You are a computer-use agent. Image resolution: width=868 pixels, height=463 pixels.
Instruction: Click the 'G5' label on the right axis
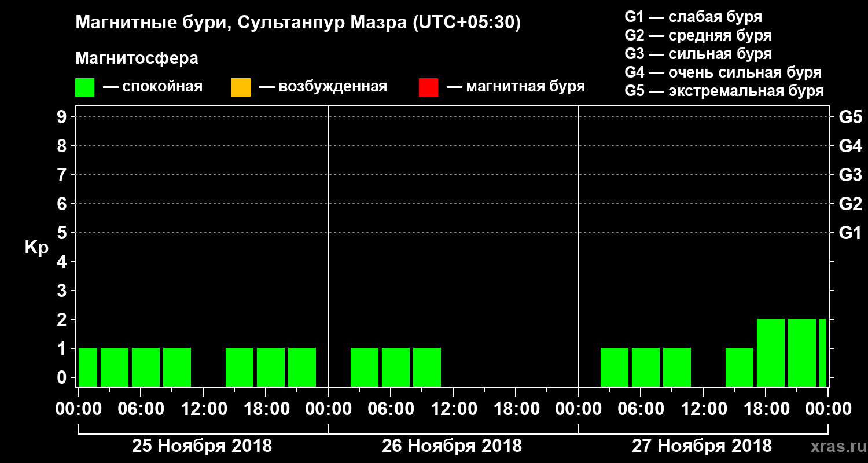[x=850, y=117]
